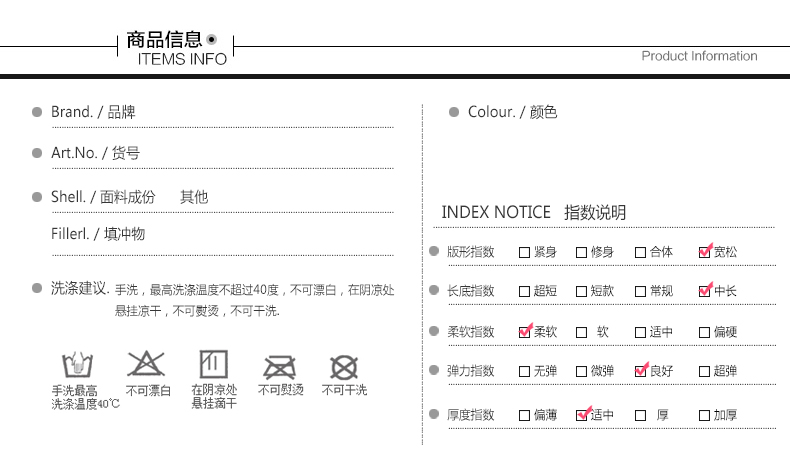
Task: Check the 紧身 checkbox in 版形指数
Action: pyautogui.click(x=524, y=252)
